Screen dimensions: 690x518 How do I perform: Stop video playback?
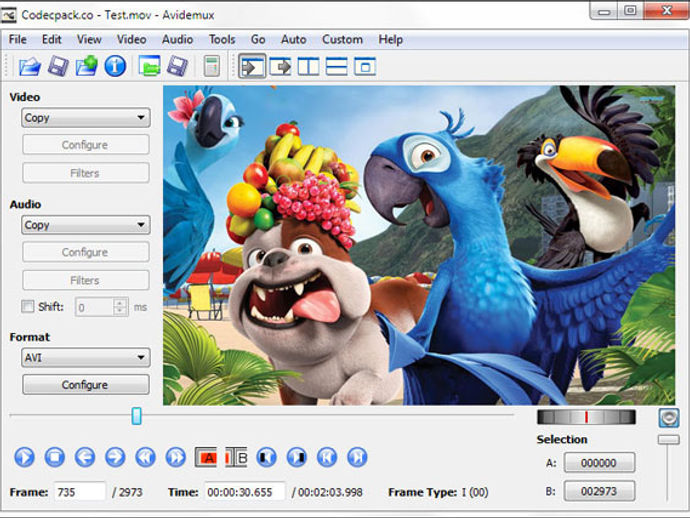55,457
